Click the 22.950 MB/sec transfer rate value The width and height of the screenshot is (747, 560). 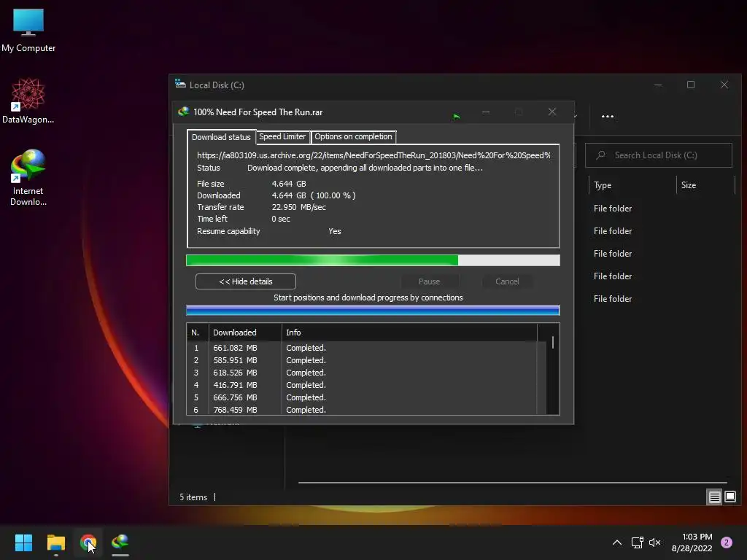coord(298,207)
